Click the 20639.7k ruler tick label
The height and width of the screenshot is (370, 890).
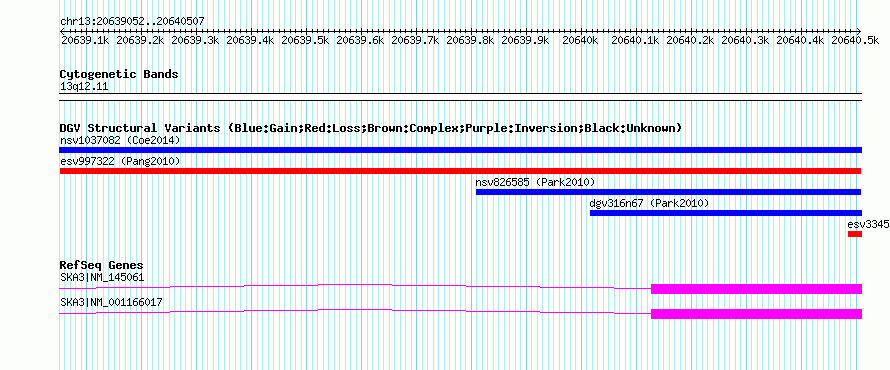click(415, 40)
